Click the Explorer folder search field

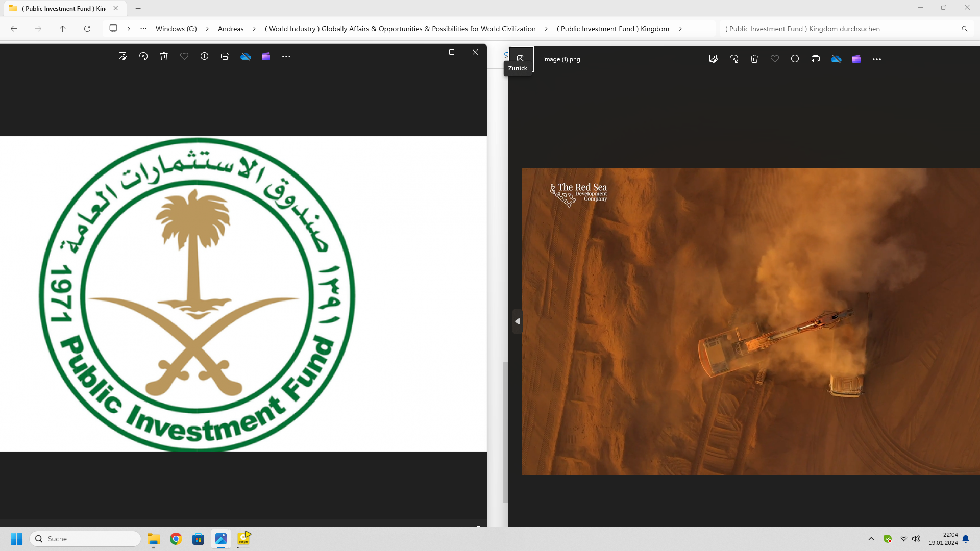tap(847, 29)
